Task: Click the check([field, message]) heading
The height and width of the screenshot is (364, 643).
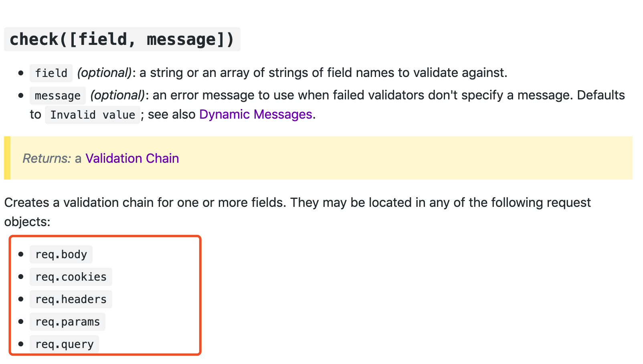Action: point(122,39)
